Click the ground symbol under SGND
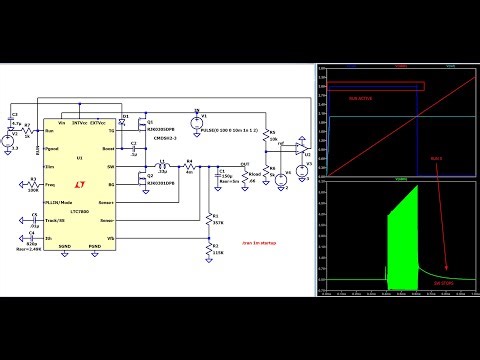 (x=65, y=254)
